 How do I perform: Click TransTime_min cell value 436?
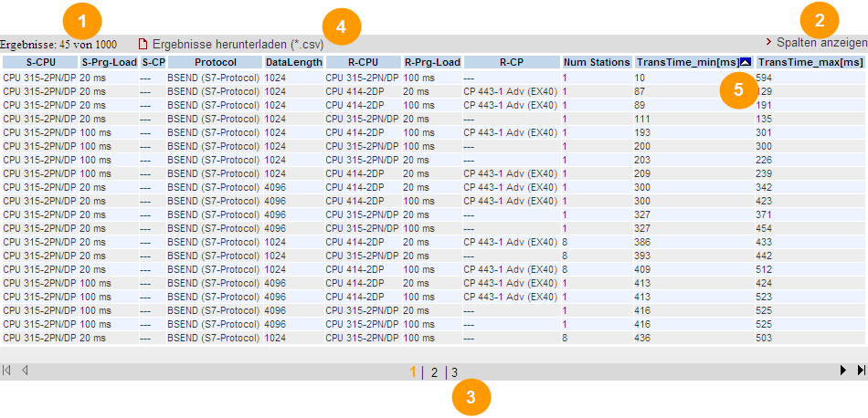point(641,338)
